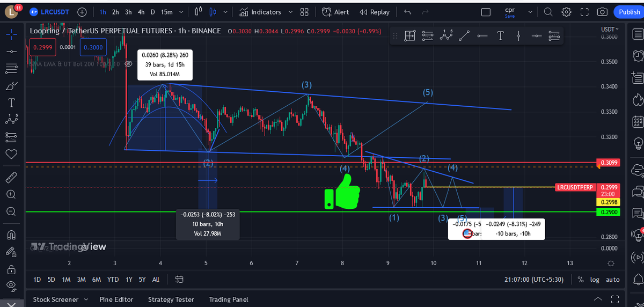Open the Fibonacci/Gann tools in left sidebar
644x307 pixels.
(x=11, y=68)
